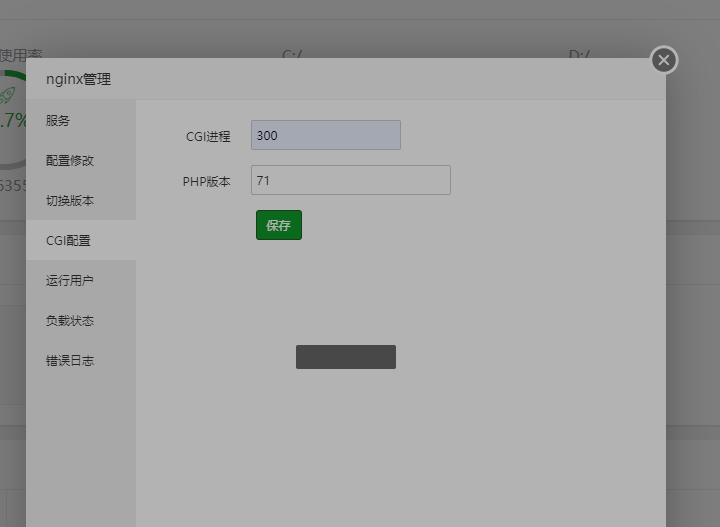Save CGI settings with 保存 button
The width and height of the screenshot is (720, 527).
[x=279, y=225]
